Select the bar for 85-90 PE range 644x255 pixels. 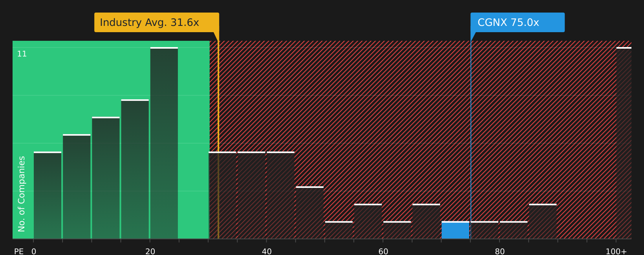point(543,222)
